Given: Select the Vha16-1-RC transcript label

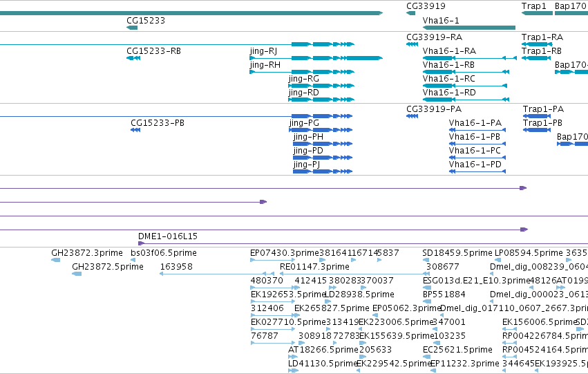Looking at the screenshot, I should [x=449, y=78].
